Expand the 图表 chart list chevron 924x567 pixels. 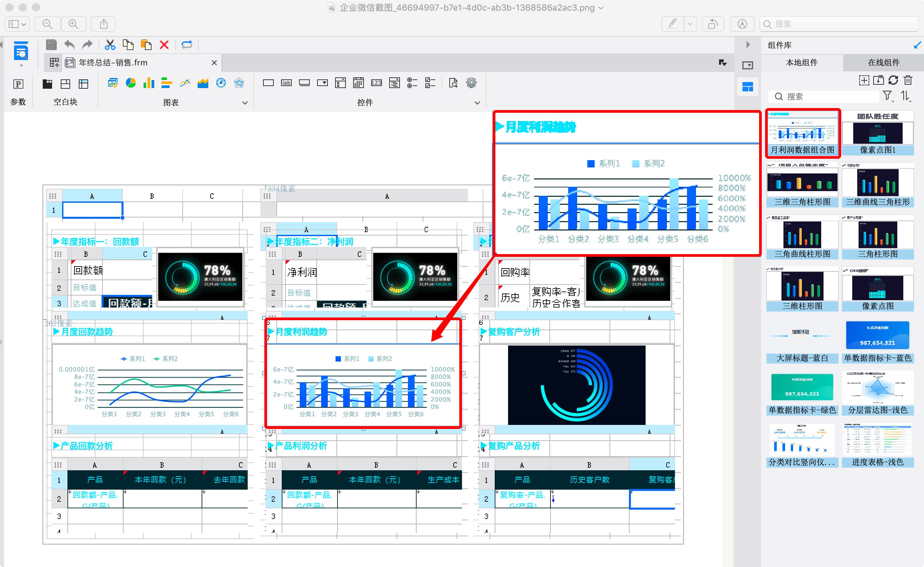point(245,103)
